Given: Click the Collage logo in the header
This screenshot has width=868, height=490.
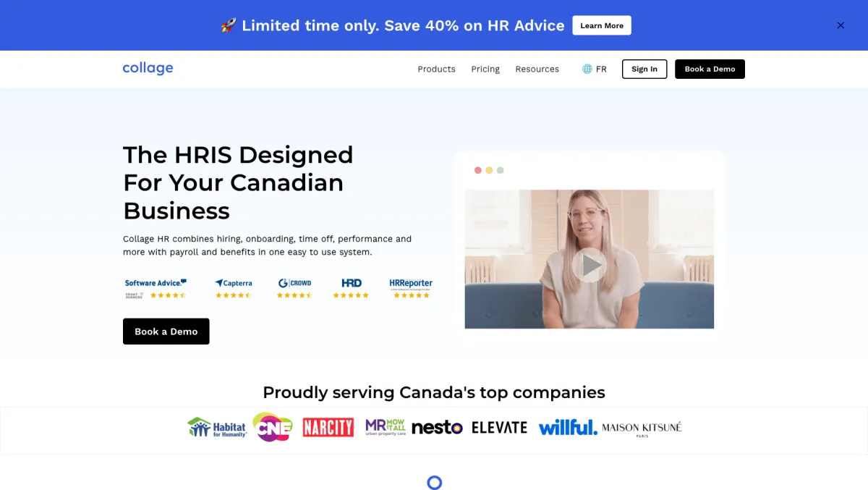Looking at the screenshot, I should tap(148, 68).
